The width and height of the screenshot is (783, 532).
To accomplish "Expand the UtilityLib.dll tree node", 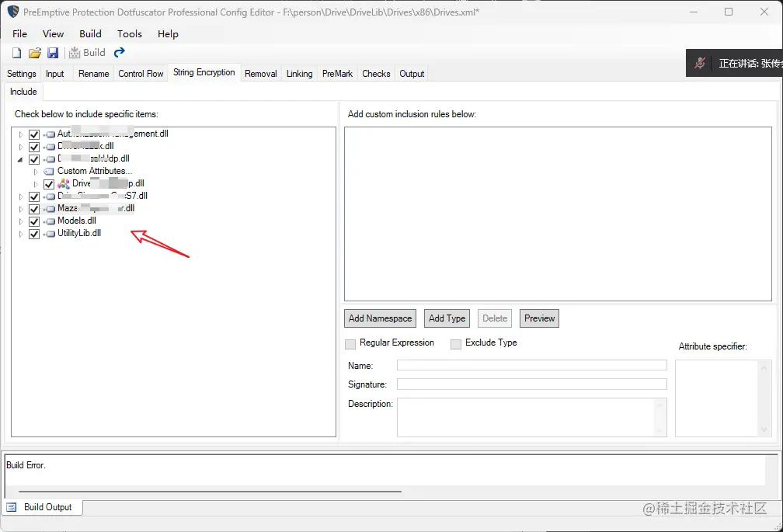I will pyautogui.click(x=20, y=234).
